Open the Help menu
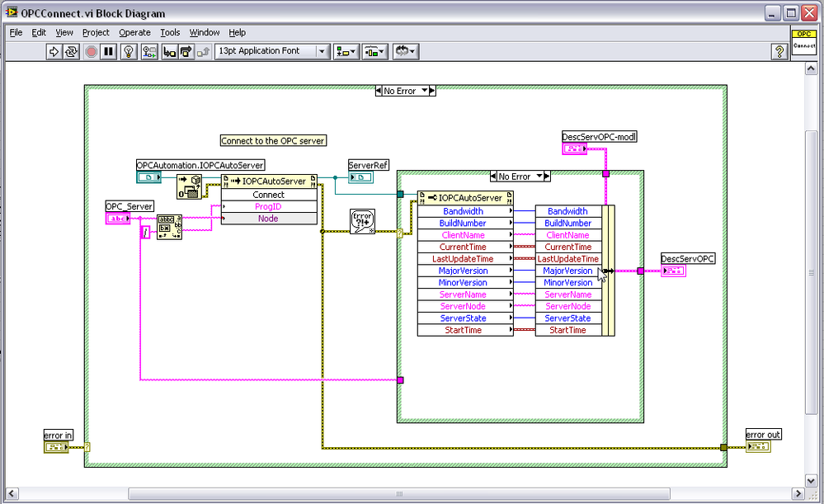 (237, 33)
